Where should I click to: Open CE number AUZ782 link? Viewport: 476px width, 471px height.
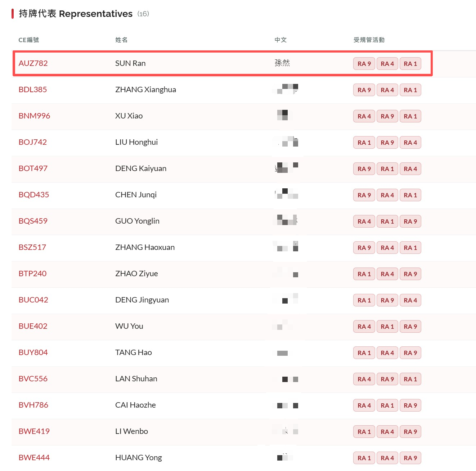tap(33, 63)
